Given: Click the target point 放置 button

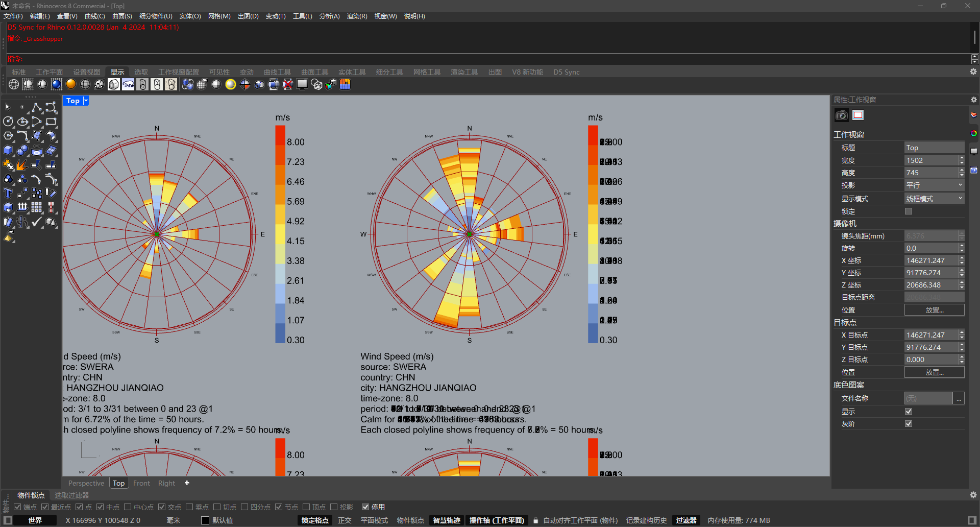Looking at the screenshot, I should pyautogui.click(x=934, y=372).
